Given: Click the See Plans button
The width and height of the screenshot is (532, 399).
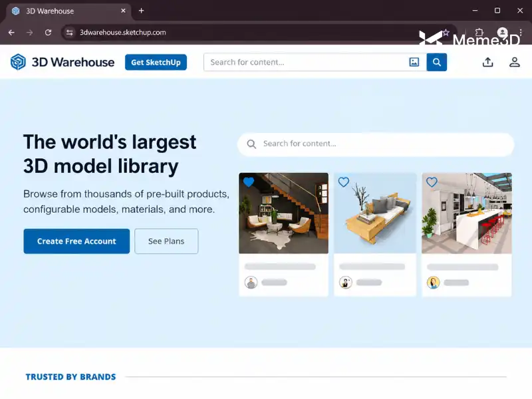Looking at the screenshot, I should tap(166, 241).
